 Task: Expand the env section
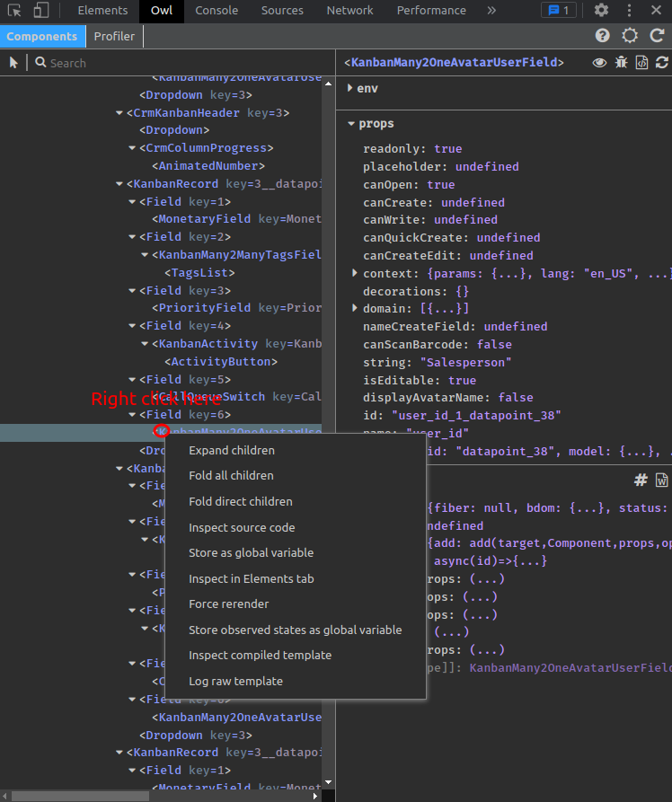350,88
